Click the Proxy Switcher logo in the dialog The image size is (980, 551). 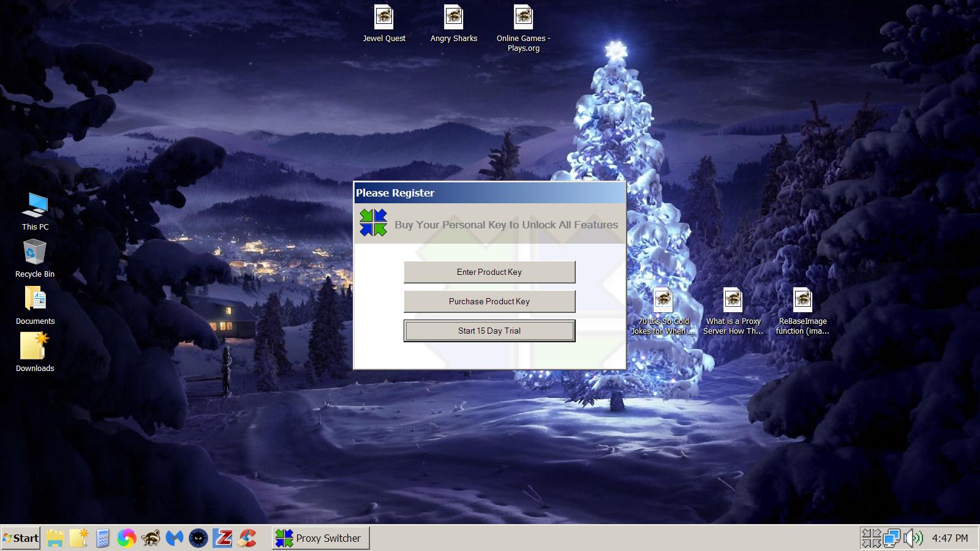click(x=374, y=223)
